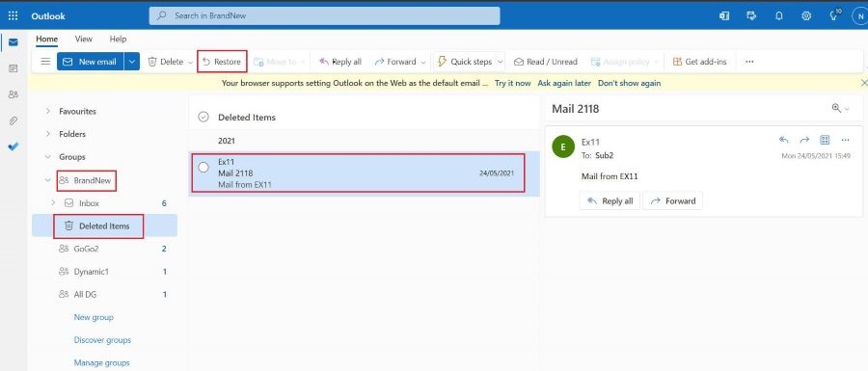This screenshot has width=868, height=371.
Task: Click the Delete toolbar button
Action: click(166, 62)
